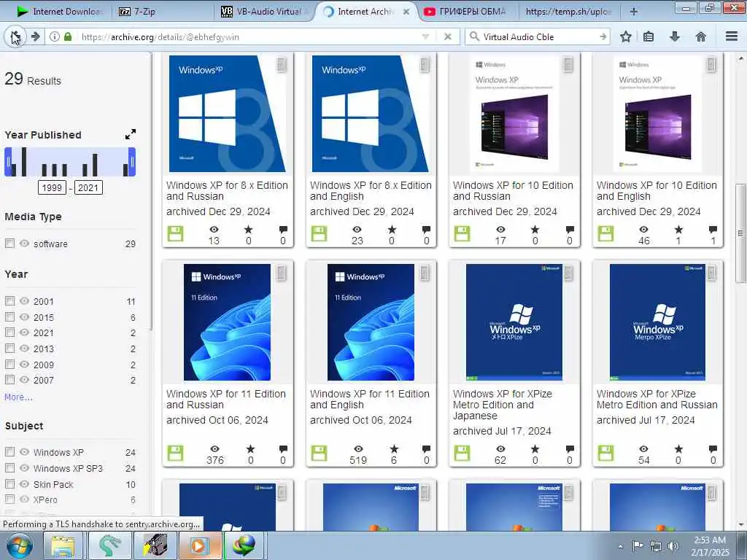
Task: Click thumbnail of 11 Edition and English item
Action: pyautogui.click(x=371, y=322)
